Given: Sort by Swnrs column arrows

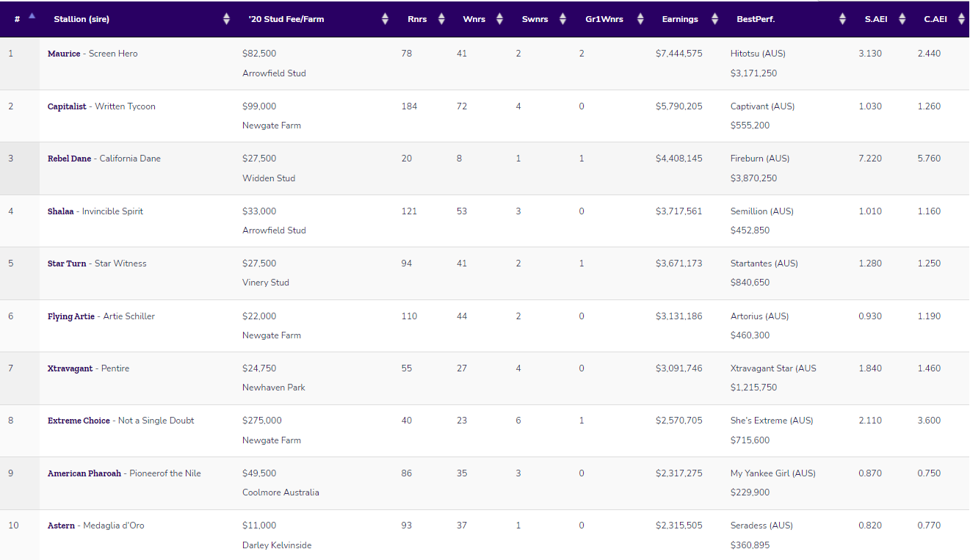Looking at the screenshot, I should point(562,19).
